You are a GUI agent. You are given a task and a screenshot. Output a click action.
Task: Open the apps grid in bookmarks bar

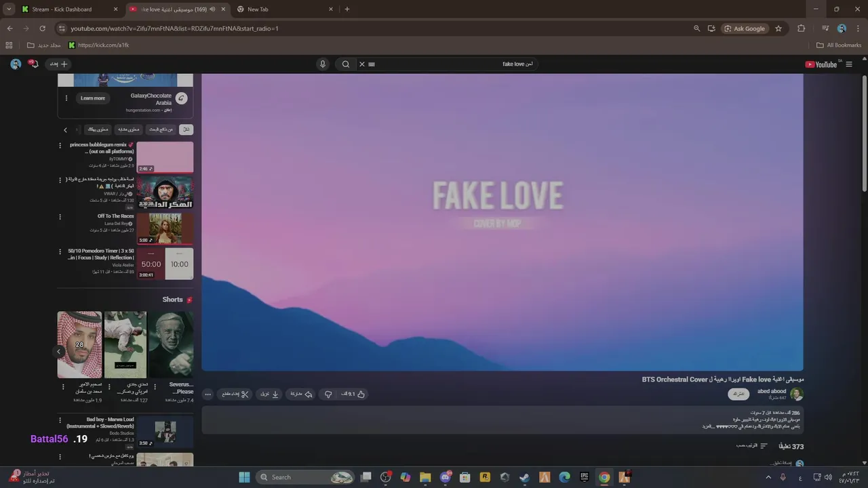(9, 45)
